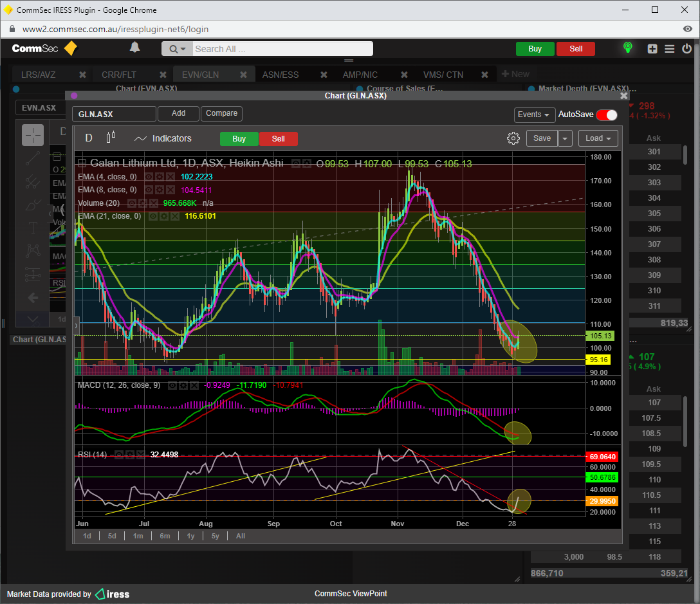Expand the GLN chart left tools panel
700x604 pixels.
click(x=76, y=326)
